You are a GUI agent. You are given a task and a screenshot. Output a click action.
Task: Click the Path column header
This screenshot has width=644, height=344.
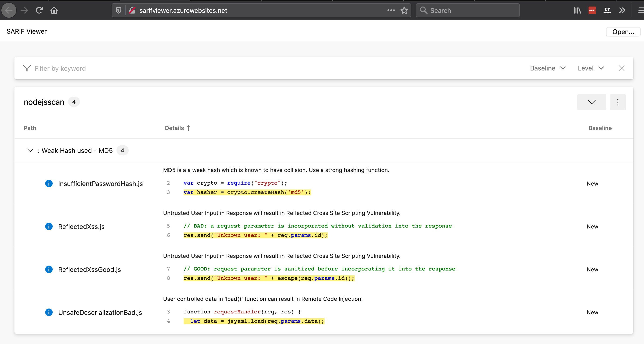pyautogui.click(x=30, y=128)
